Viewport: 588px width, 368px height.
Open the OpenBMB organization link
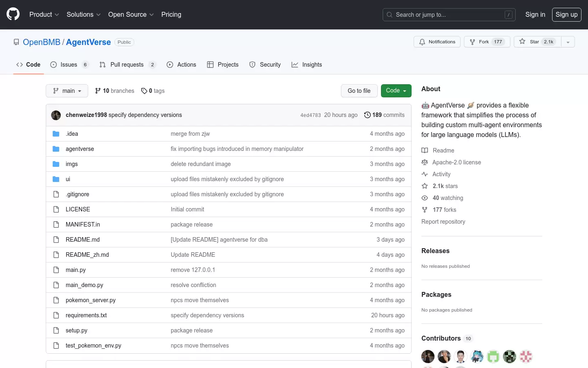[x=42, y=42]
